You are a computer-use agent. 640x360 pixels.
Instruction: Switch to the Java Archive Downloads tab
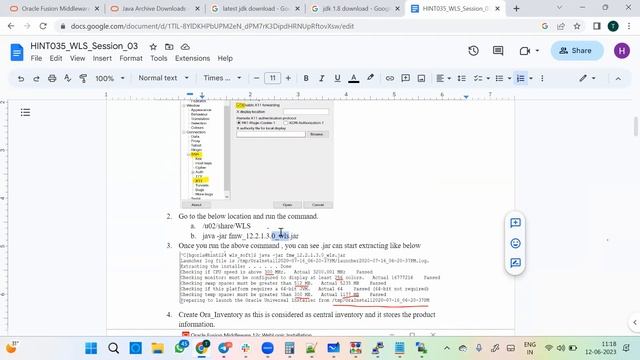[x=154, y=9]
